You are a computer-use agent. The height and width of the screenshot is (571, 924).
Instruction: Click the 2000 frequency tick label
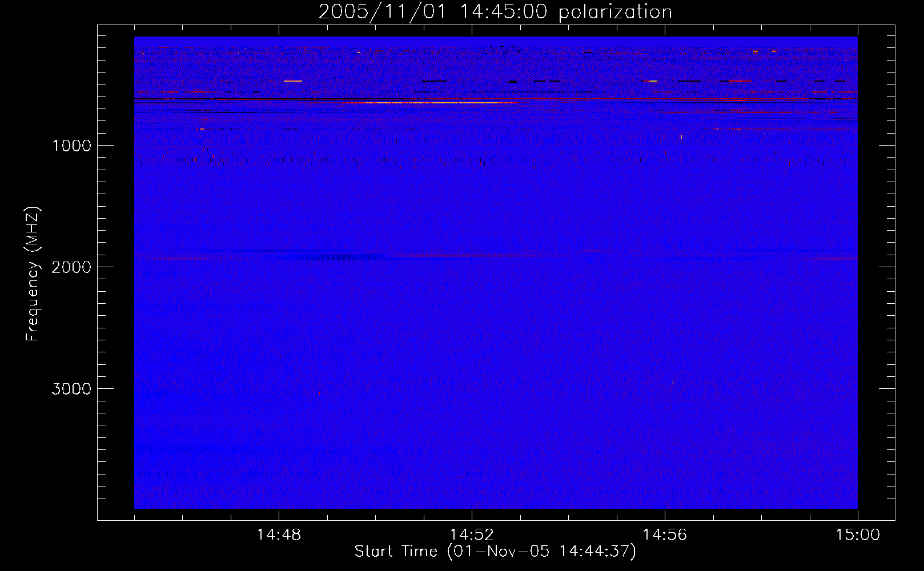71,267
